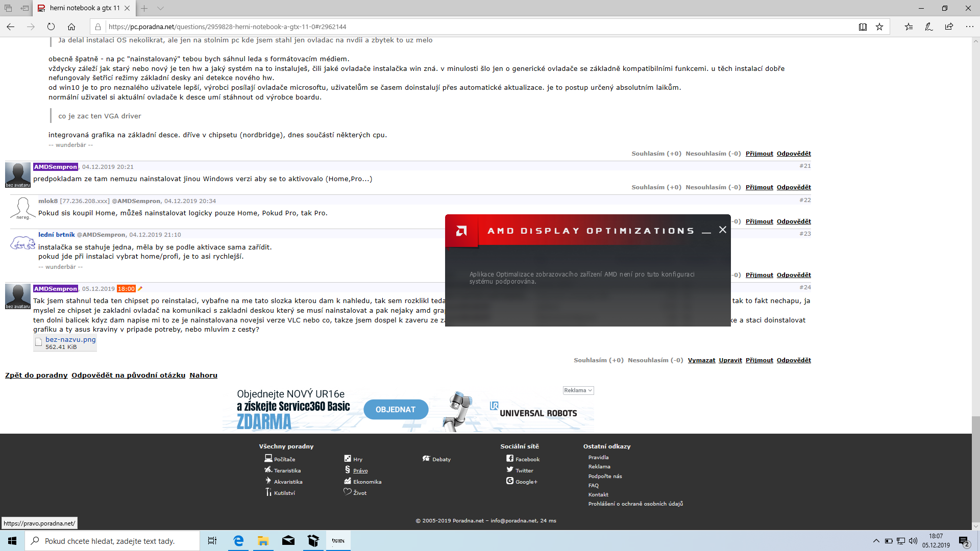Screen dimensions: 980x551
Task: Add page to favorites star icon
Action: [x=879, y=27]
